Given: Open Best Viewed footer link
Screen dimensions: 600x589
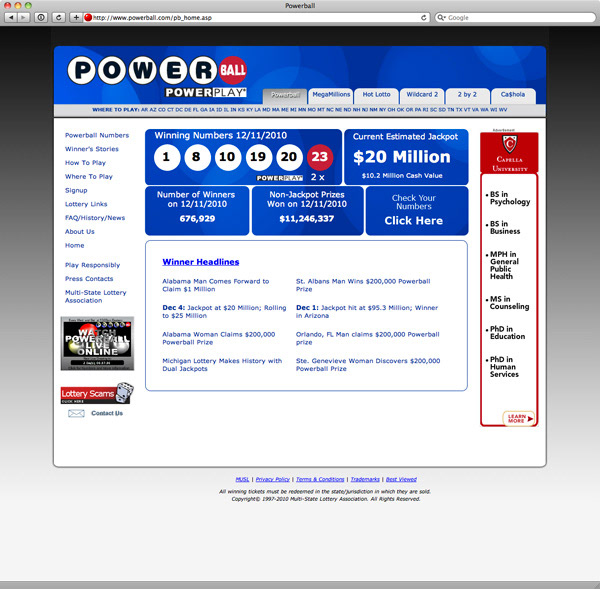Looking at the screenshot, I should (401, 480).
